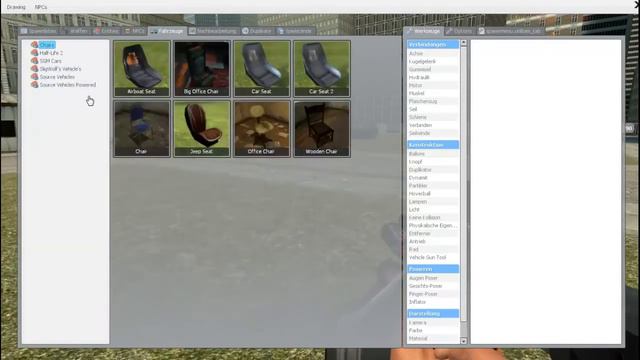Spawn the Big Office Chair
This screenshot has height=360, width=640.
click(202, 69)
